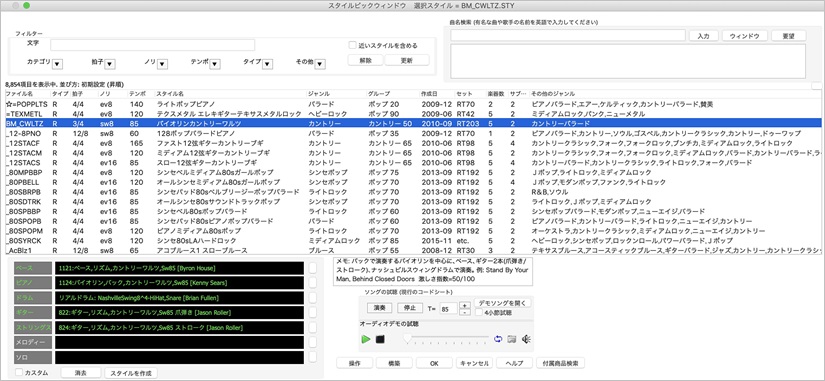Click the 停止 stop button
The width and height of the screenshot is (825, 381).
[x=409, y=307]
